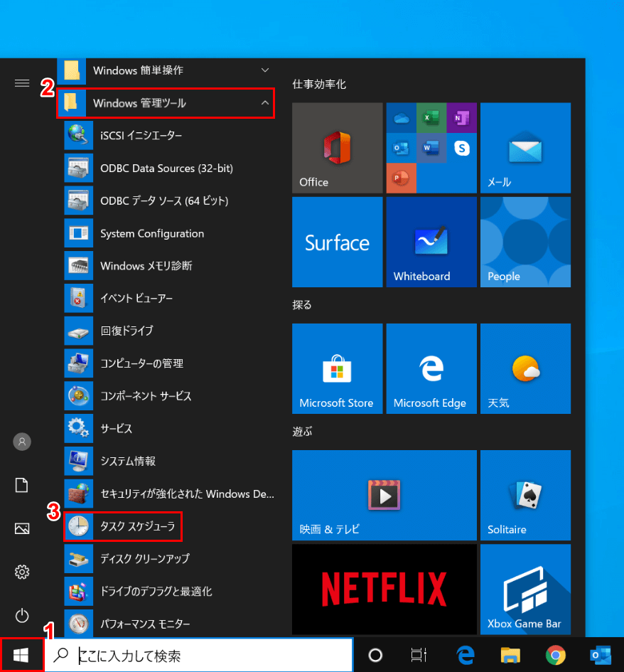Open the NETFLIX tile
The height and width of the screenshot is (672, 624).
(x=384, y=590)
